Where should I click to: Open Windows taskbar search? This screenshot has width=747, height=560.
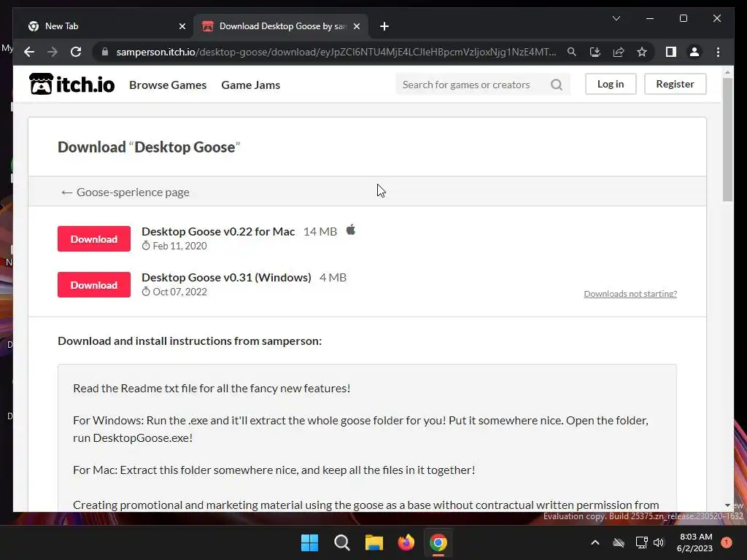(342, 542)
